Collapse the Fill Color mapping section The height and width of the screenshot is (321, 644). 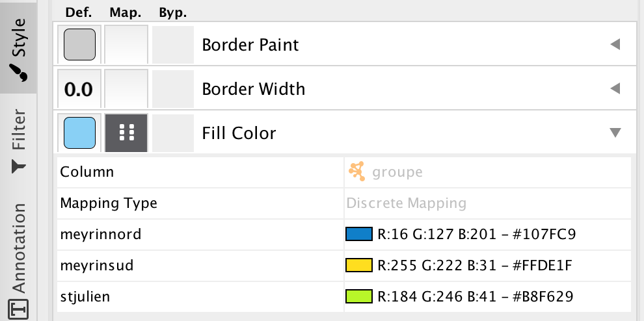point(615,133)
